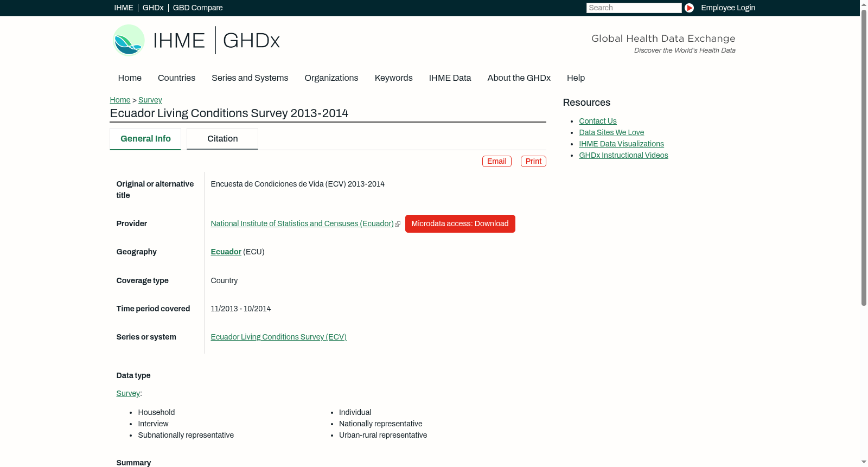Image resolution: width=868 pixels, height=467 pixels.
Task: Open the Help menu item
Action: [576, 78]
